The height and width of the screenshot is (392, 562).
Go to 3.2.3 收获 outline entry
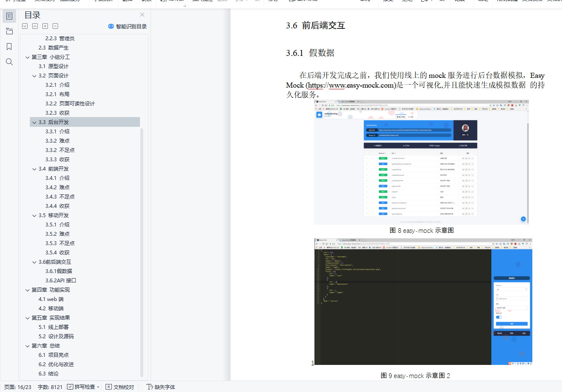point(57,113)
